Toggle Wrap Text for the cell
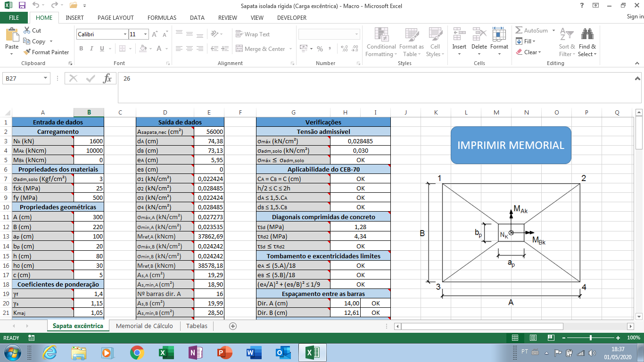Image resolution: width=644 pixels, height=362 pixels. point(253,34)
